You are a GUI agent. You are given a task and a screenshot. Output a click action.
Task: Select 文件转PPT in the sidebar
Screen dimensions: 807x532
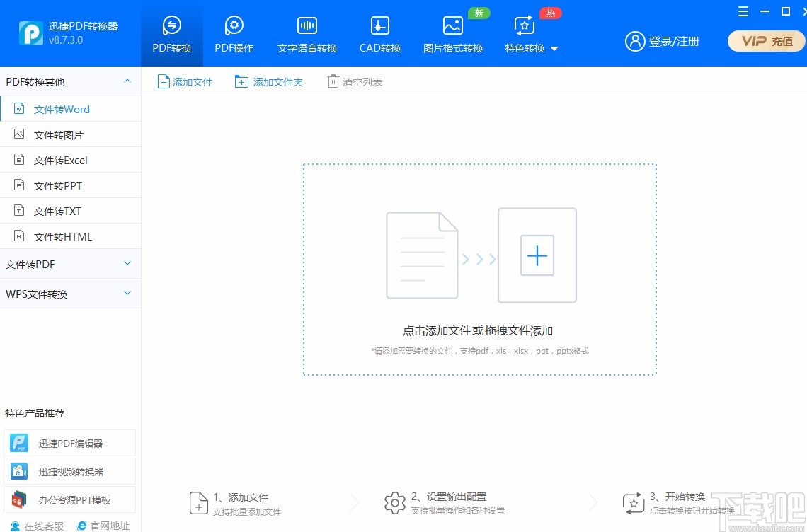tap(71, 186)
